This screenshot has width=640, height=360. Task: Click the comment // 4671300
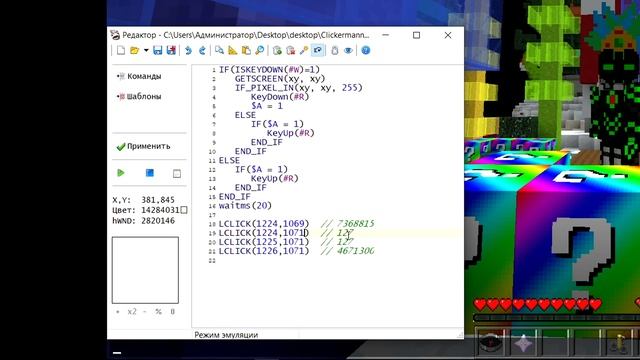[348, 251]
